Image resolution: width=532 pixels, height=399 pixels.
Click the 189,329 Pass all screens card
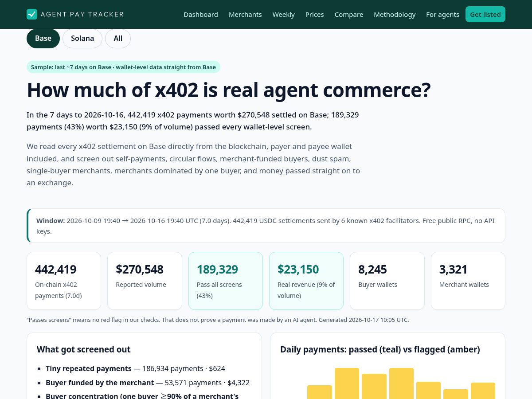(x=226, y=281)
